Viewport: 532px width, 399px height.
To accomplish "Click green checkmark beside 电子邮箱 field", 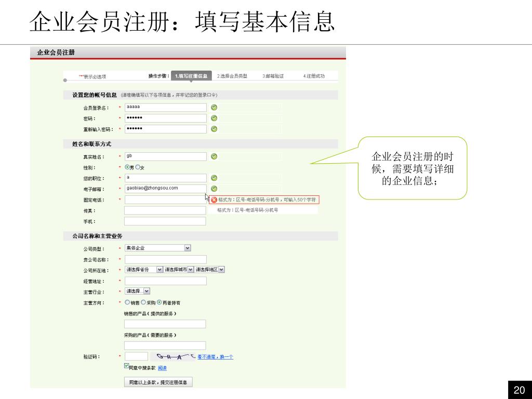I will (x=214, y=189).
